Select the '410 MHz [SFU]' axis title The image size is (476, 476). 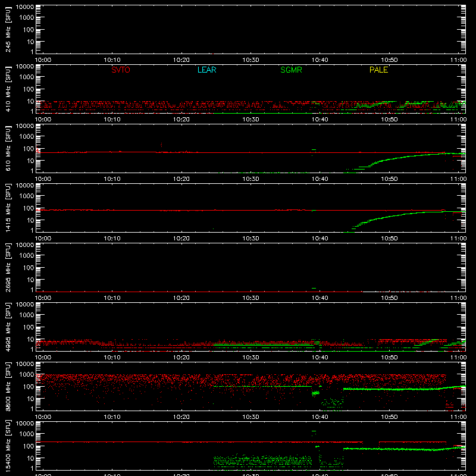click(8, 89)
